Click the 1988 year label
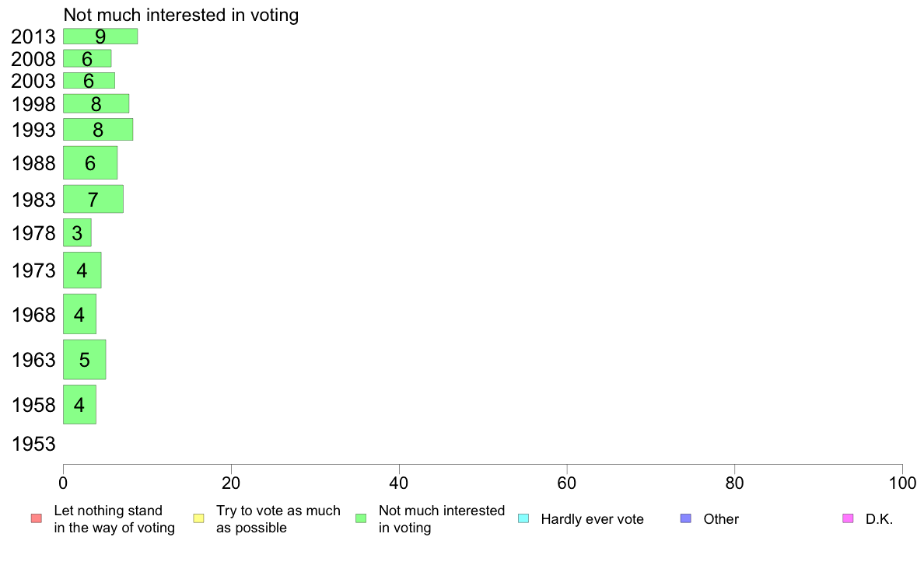Screen dimensions: 924x572 pos(33,163)
